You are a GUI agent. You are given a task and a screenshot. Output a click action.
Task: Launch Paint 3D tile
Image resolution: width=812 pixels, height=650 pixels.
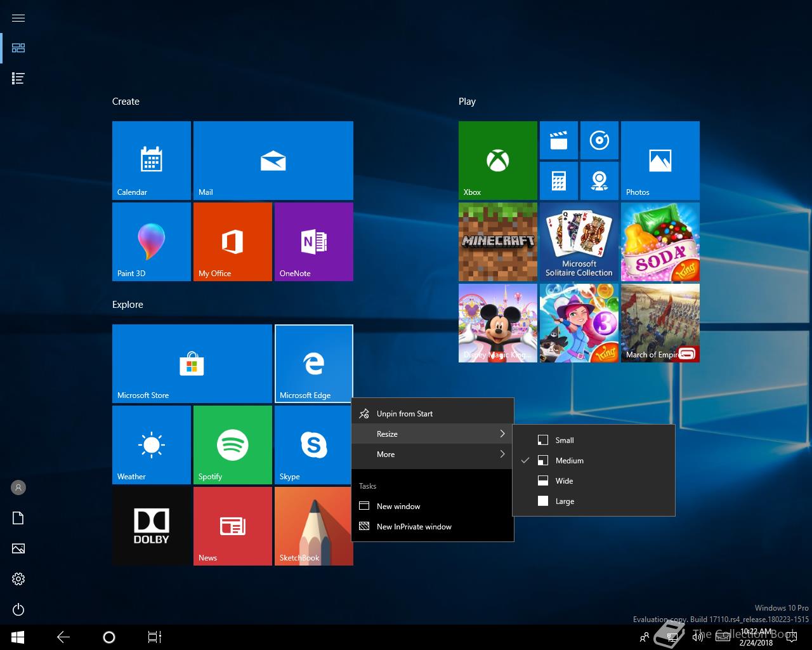tap(152, 242)
